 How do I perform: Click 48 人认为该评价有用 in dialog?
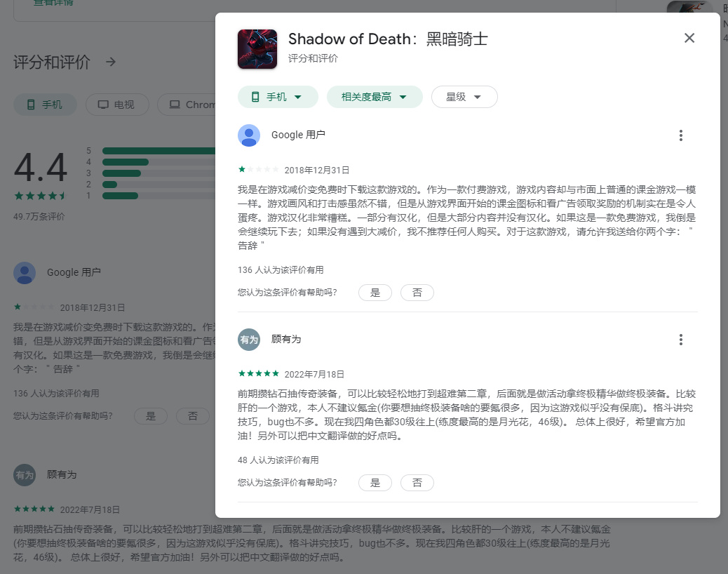coord(278,460)
